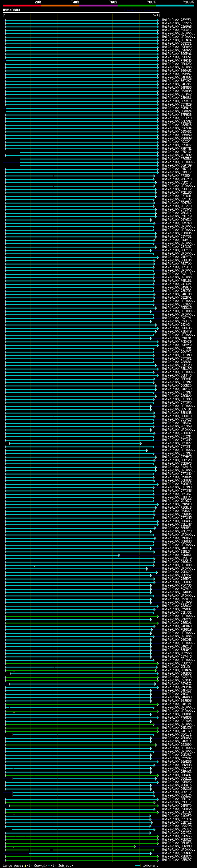
Task: Select hit label UniRef100_B0CQ23
Action: click(176, 484)
